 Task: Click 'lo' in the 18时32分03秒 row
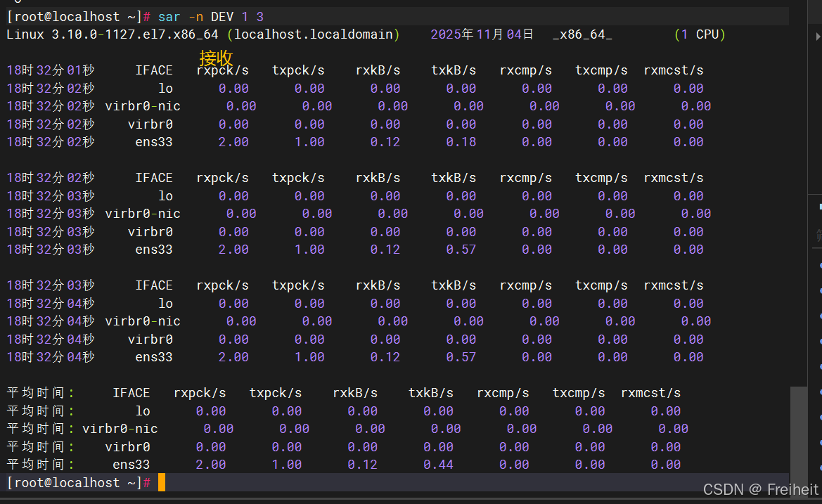(166, 196)
